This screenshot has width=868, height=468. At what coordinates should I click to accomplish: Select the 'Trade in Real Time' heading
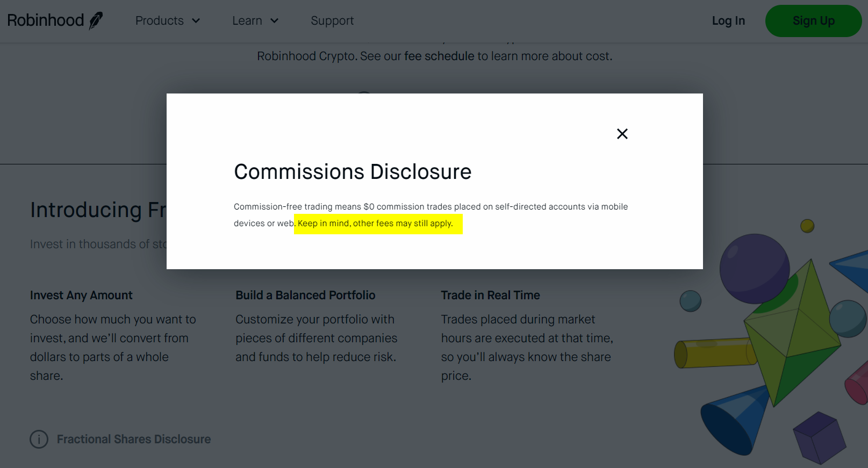(490, 295)
